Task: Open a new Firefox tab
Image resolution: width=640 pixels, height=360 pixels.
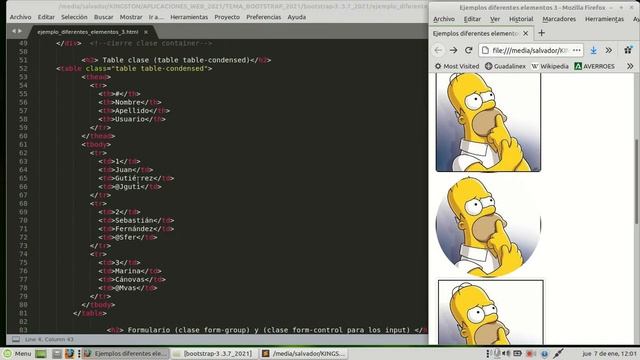Action: tap(542, 33)
